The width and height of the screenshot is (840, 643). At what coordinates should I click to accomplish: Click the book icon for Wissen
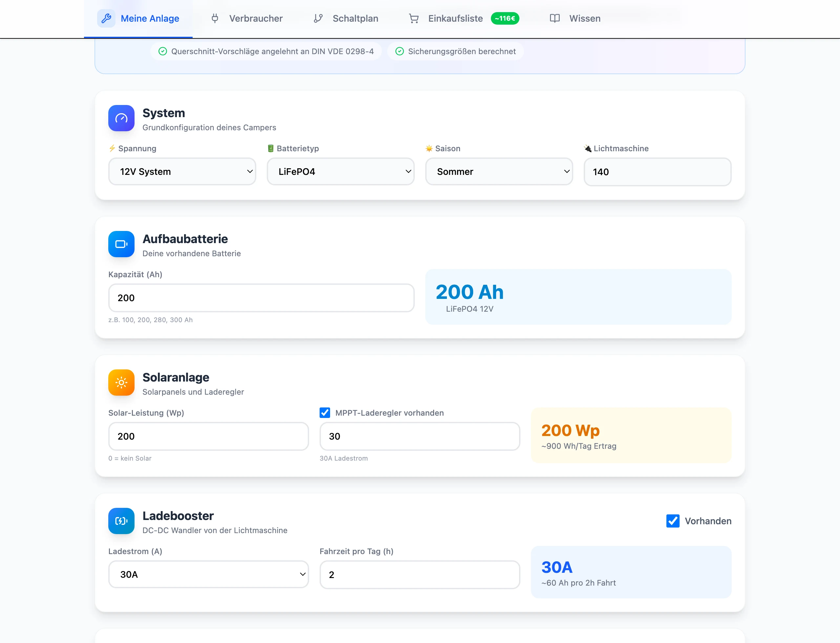click(x=555, y=18)
